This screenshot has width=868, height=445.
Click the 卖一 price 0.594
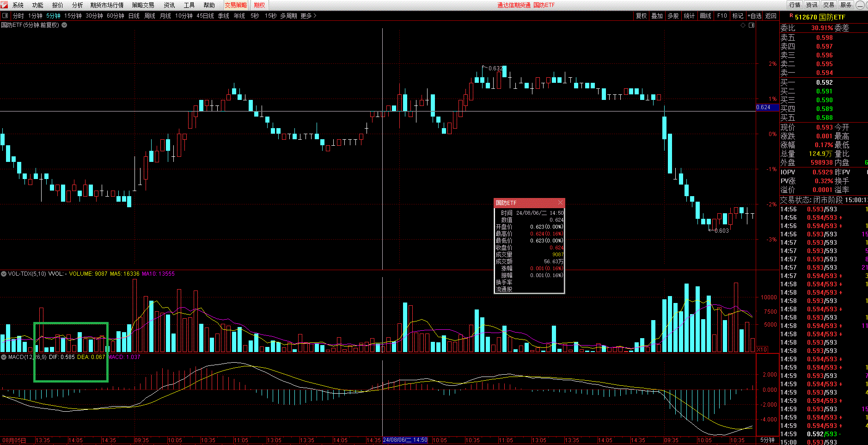(x=825, y=73)
